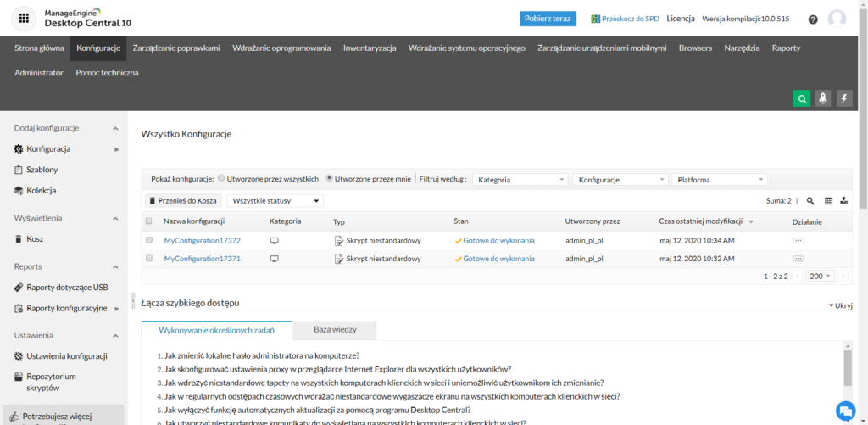Open the Inwentaryzacja menu
The width and height of the screenshot is (868, 425).
point(370,48)
